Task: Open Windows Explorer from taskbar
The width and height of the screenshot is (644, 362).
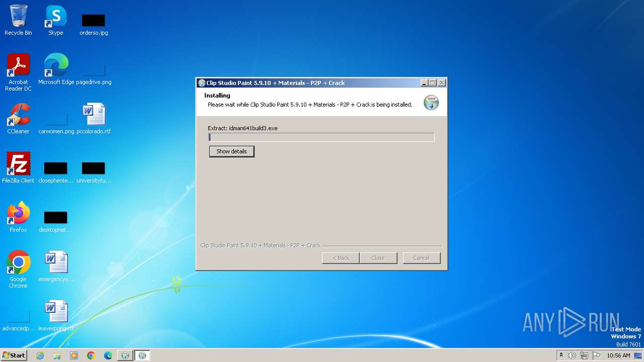Action: point(57,355)
